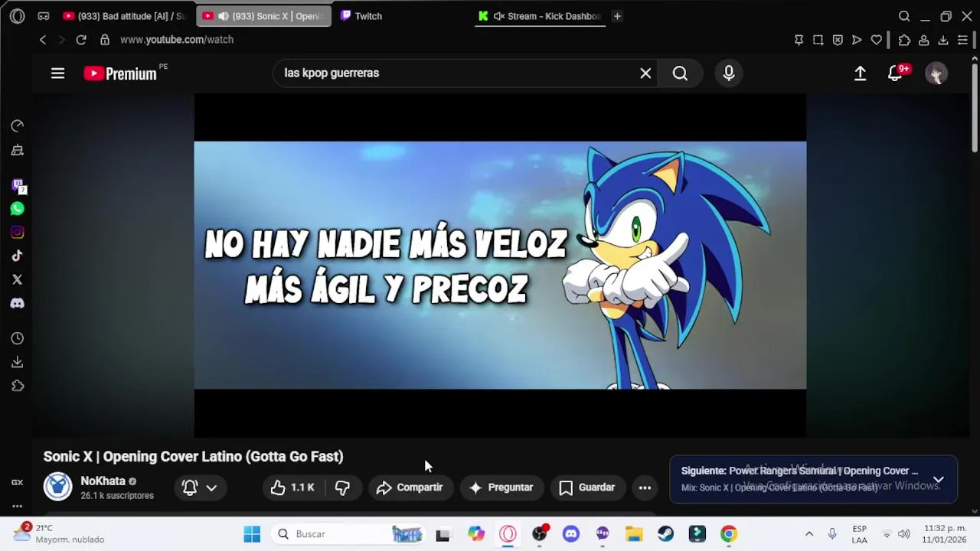Screen dimensions: 980x551
Task: Click the Compartir share button
Action: pos(410,487)
